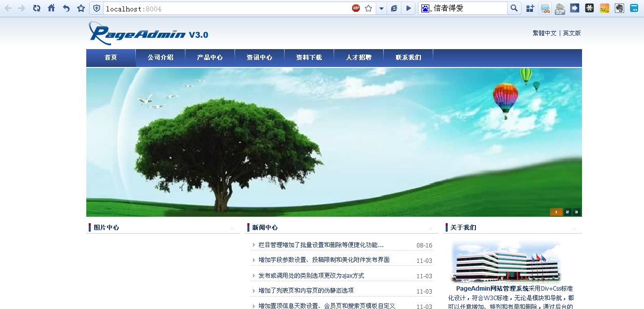Viewport: 644px width, 309px height.
Task: Open the 资料下载 navigation menu
Action: click(x=309, y=58)
